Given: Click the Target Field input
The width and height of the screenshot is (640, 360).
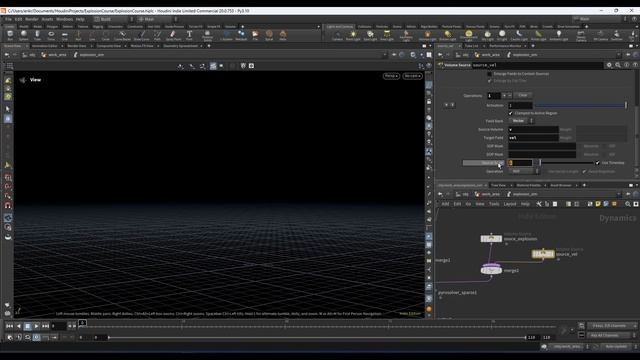Looking at the screenshot, I should (533, 138).
